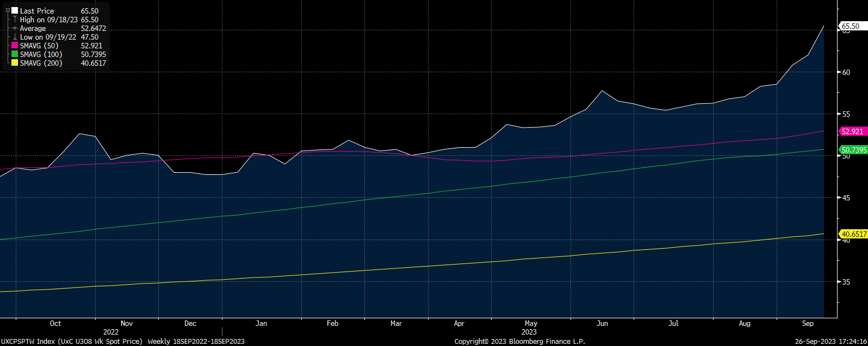The width and height of the screenshot is (868, 346).
Task: Click the Jun label on the time axis
Action: [x=602, y=323]
